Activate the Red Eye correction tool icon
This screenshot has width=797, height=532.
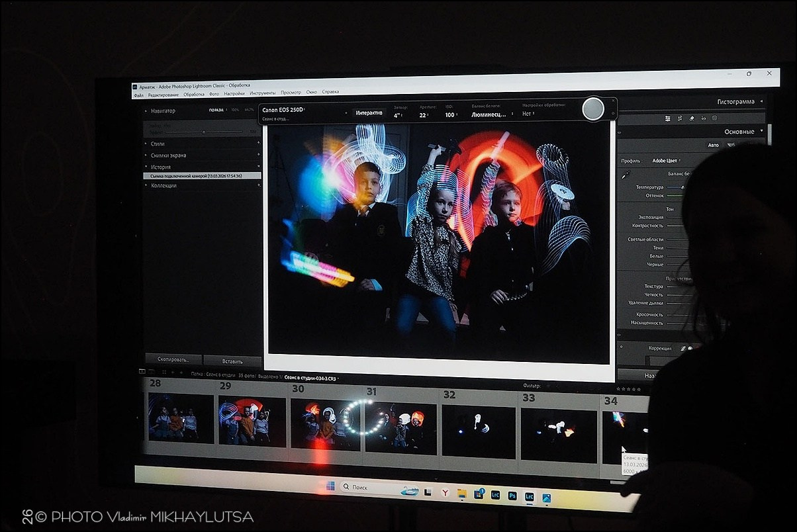click(703, 118)
